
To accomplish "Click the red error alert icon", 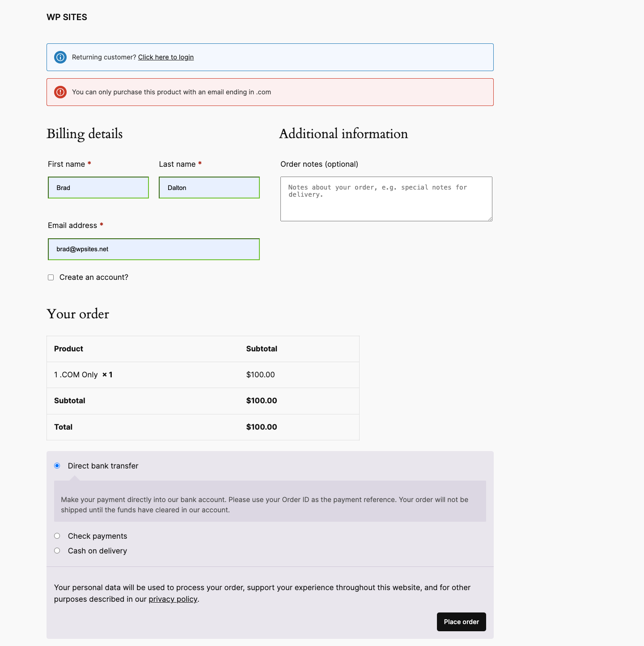I will tap(60, 92).
